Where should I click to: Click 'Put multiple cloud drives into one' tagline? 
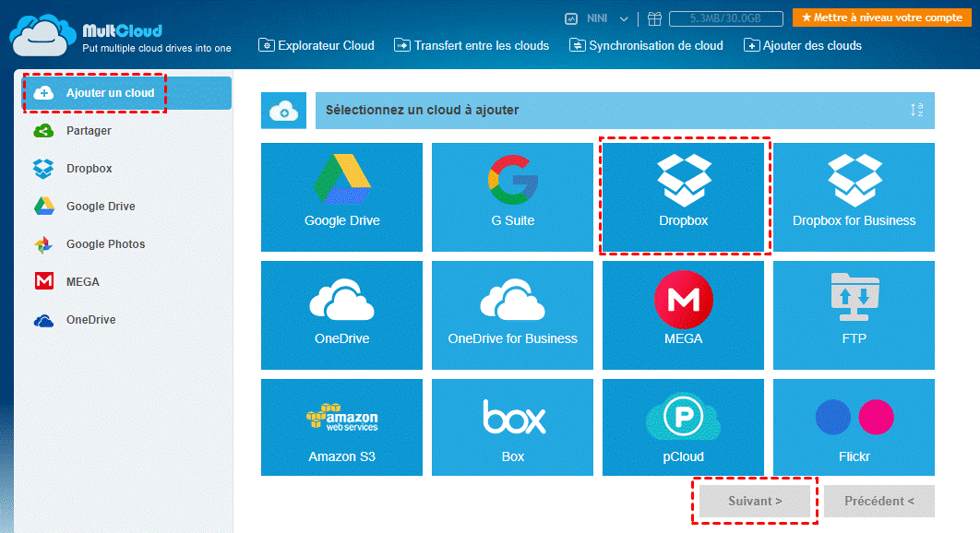pyautogui.click(x=157, y=48)
